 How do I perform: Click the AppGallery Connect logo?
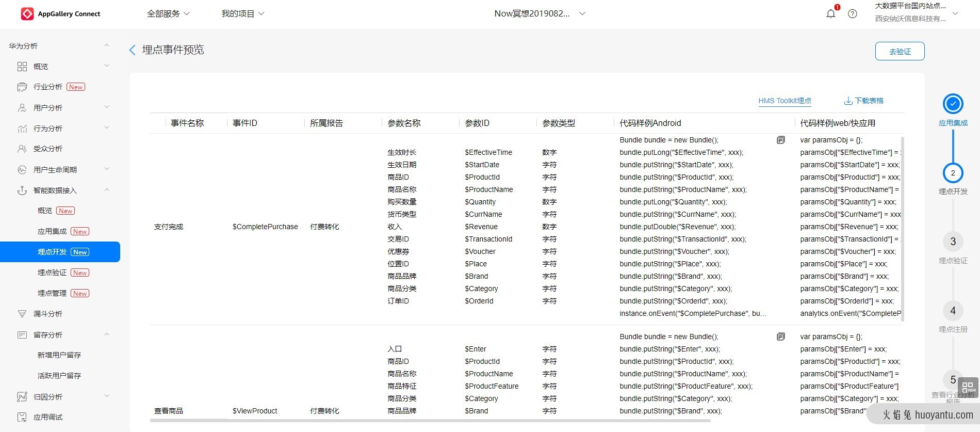pos(60,14)
